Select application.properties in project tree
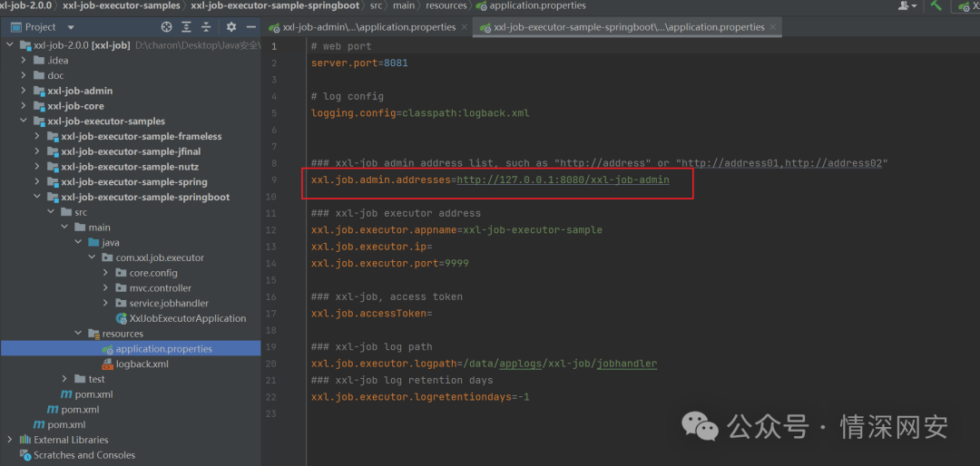The height and width of the screenshot is (466, 980). (x=163, y=348)
